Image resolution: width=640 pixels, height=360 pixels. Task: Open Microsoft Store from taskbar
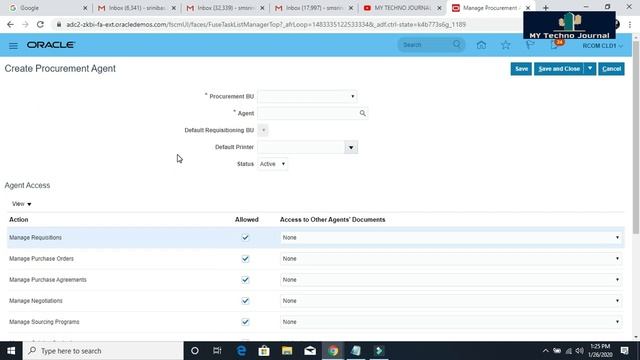point(264,351)
